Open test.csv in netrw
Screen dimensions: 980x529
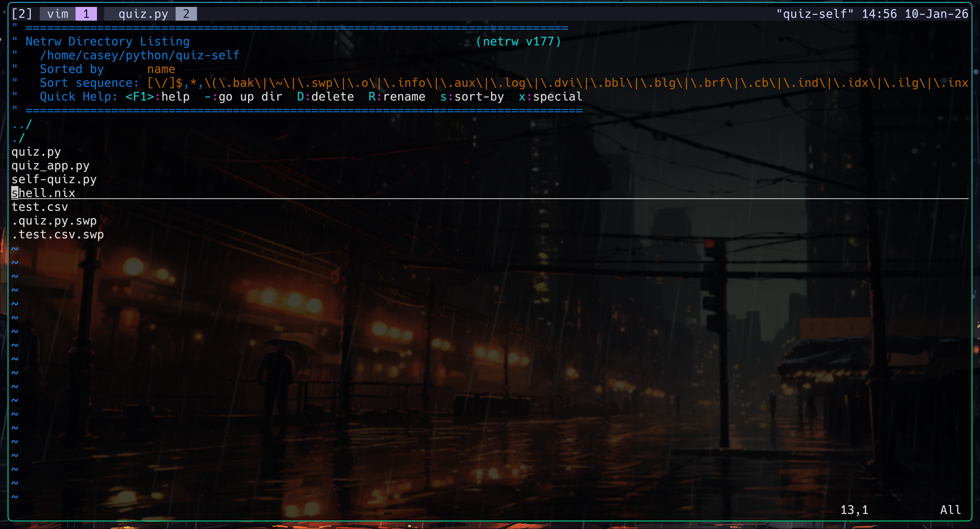point(40,207)
